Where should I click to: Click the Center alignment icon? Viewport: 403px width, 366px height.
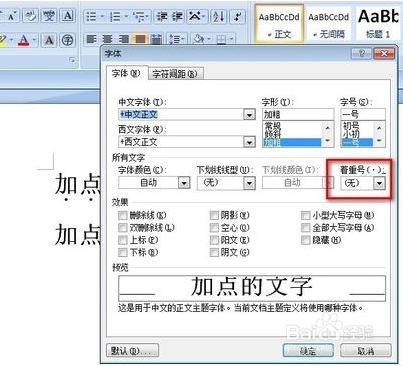tap(107, 40)
